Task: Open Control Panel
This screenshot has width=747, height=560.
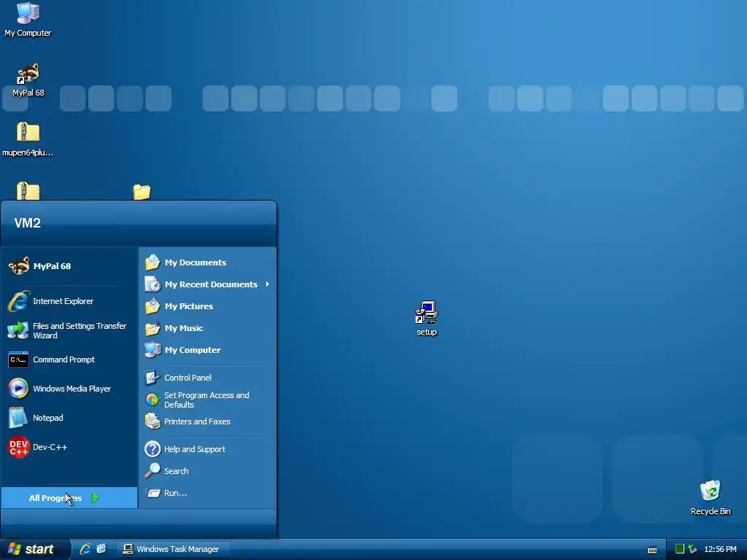Action: tap(208, 378)
